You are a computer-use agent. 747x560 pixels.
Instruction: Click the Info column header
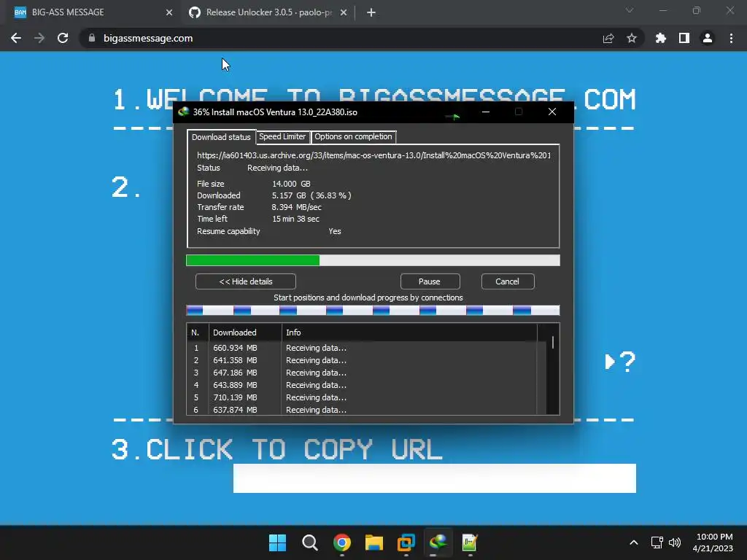pos(409,332)
